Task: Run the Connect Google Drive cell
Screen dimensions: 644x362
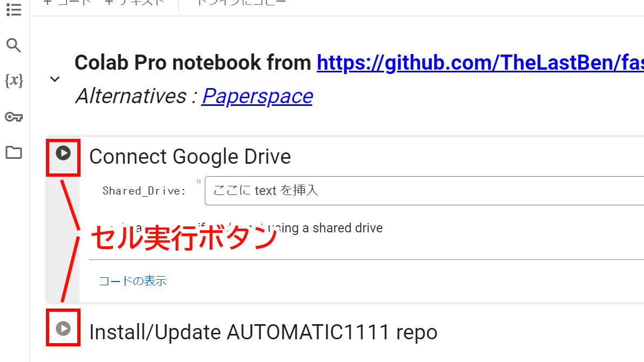Action: pyautogui.click(x=63, y=153)
